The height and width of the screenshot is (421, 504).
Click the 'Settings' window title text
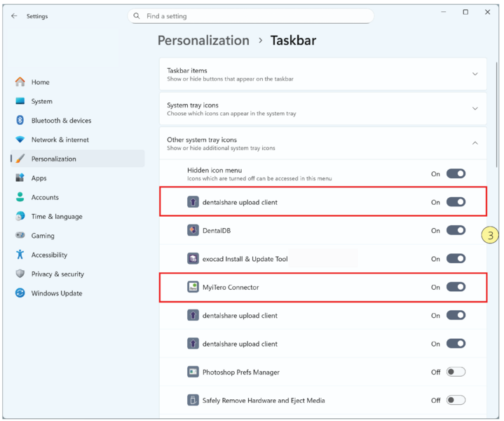pyautogui.click(x=37, y=16)
